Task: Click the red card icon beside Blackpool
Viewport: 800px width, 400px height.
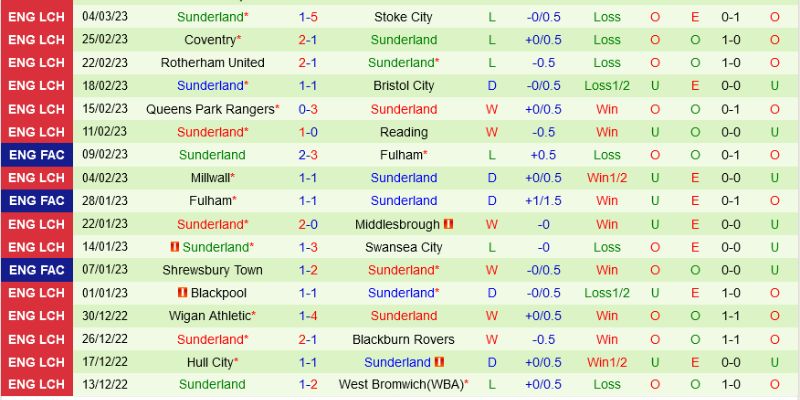Action: (x=182, y=293)
